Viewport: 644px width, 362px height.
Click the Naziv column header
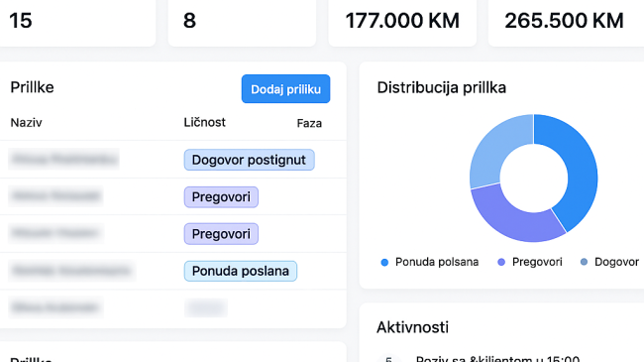[27, 123]
